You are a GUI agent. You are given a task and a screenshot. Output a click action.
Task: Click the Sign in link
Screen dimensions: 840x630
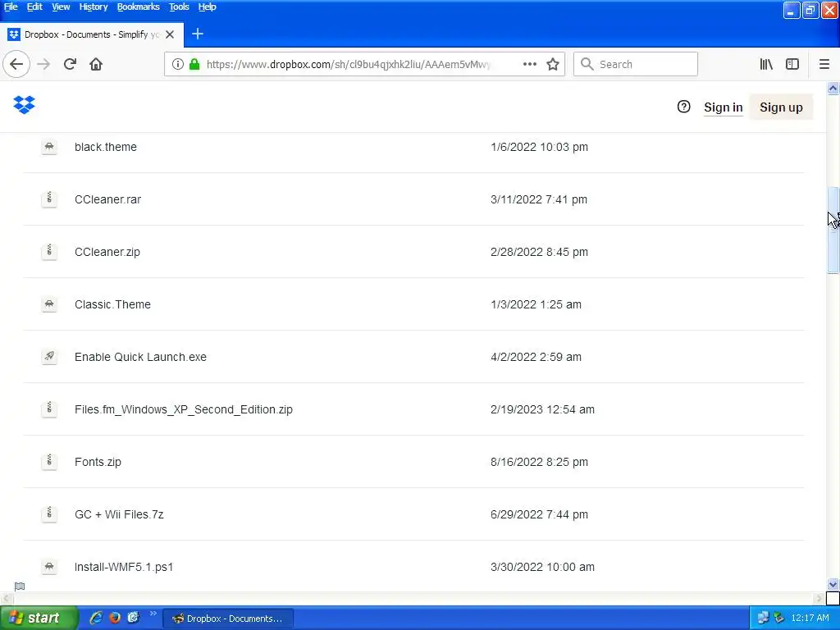pyautogui.click(x=724, y=107)
